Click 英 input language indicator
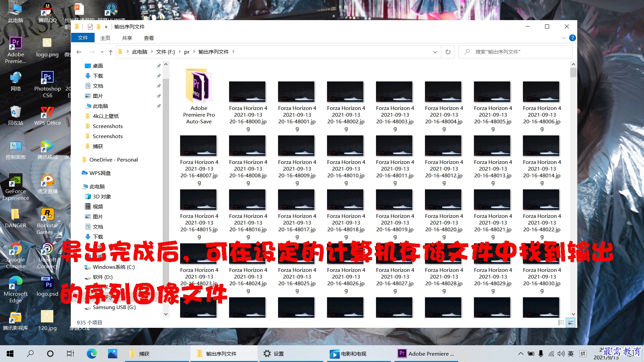 pyautogui.click(x=571, y=354)
